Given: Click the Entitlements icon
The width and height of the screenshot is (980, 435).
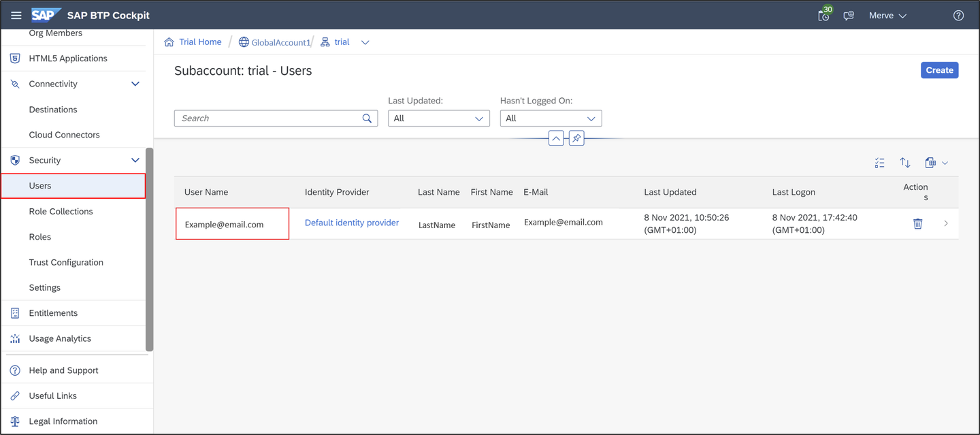Looking at the screenshot, I should pos(15,313).
